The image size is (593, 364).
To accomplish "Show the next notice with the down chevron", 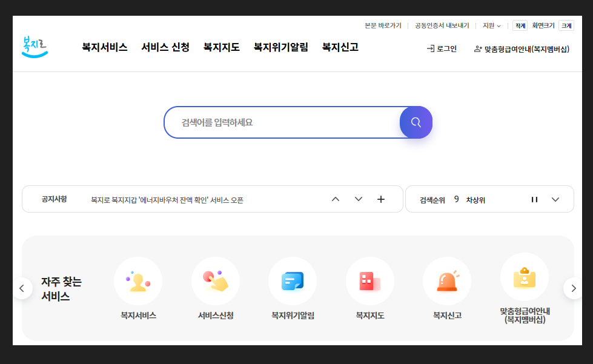I will [358, 199].
